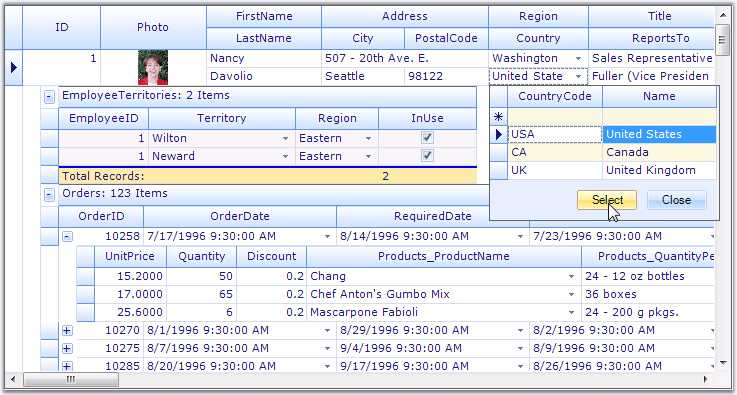Expand order 10275 row
Screen dimensions: 737x395
pyautogui.click(x=67, y=348)
